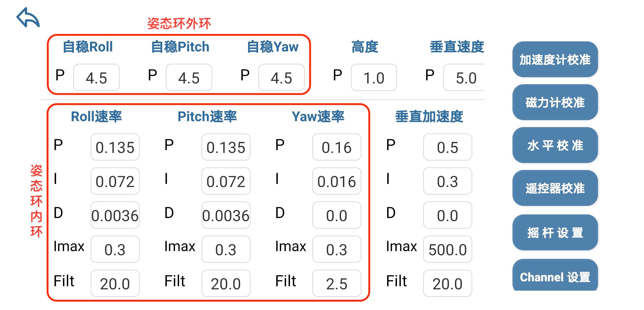Screen dimensions: 644x310
Task: Edit Yaw速率 P field showing 0.16
Action: point(337,147)
